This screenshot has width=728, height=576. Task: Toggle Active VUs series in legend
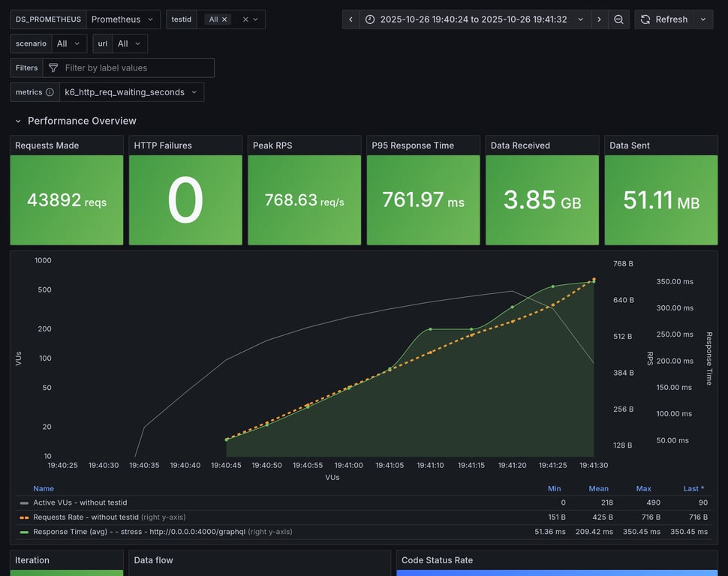[x=80, y=503]
